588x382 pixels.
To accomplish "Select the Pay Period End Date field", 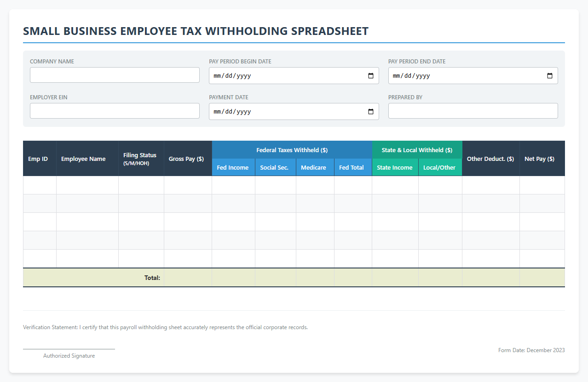I will 473,76.
